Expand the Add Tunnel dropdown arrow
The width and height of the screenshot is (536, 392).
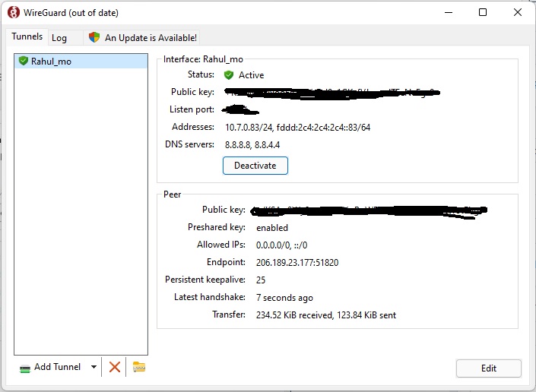coord(94,367)
